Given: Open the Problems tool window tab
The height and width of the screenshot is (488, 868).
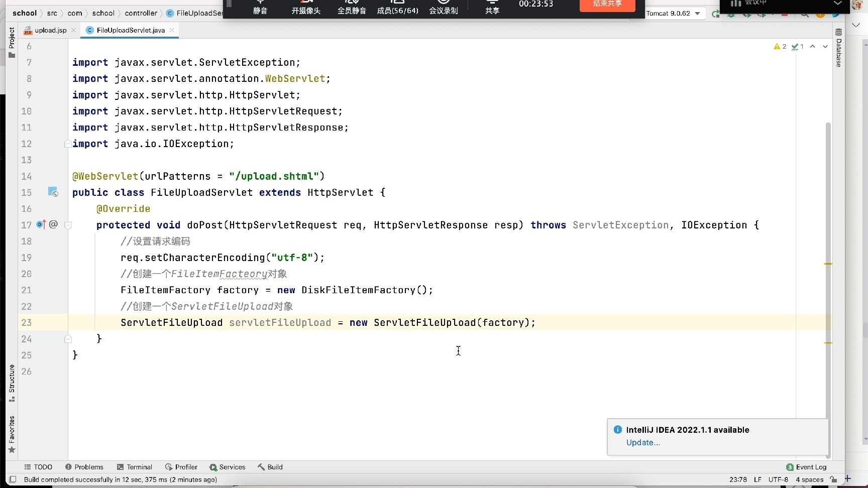Looking at the screenshot, I should pyautogui.click(x=84, y=467).
